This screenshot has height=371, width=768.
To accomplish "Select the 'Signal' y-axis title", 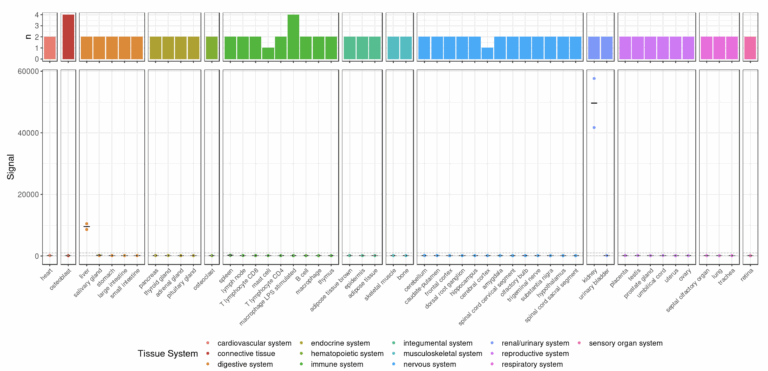I will (x=11, y=167).
